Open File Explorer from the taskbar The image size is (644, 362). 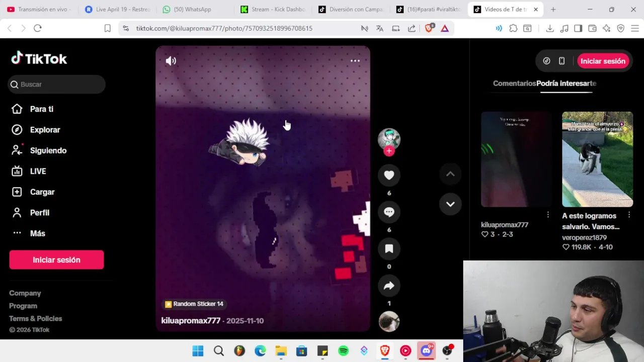(x=281, y=351)
